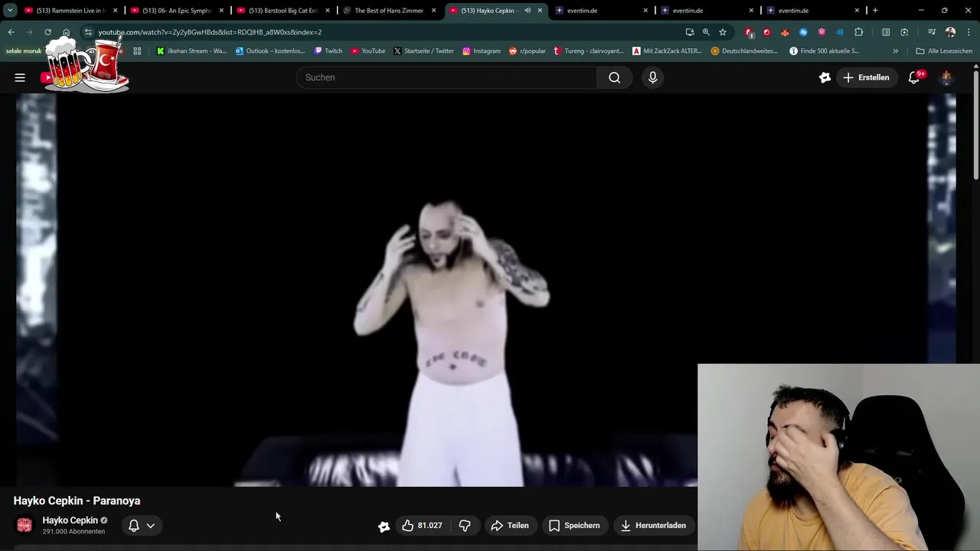Open the ilkehan Stream bookmark

(x=191, y=51)
